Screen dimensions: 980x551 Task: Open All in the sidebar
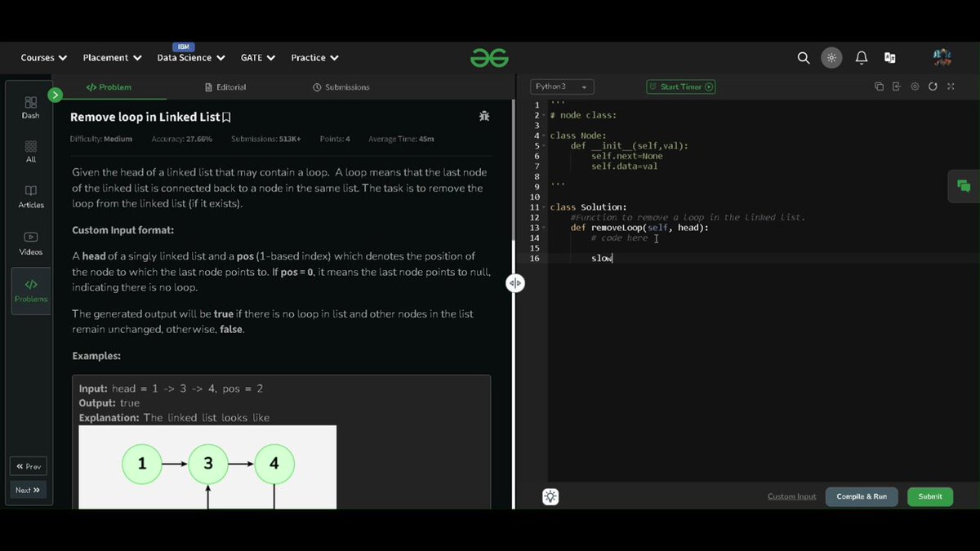(x=30, y=152)
